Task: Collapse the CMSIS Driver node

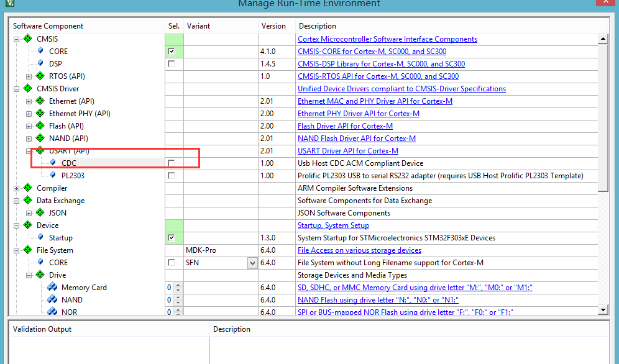Action: 16,89
